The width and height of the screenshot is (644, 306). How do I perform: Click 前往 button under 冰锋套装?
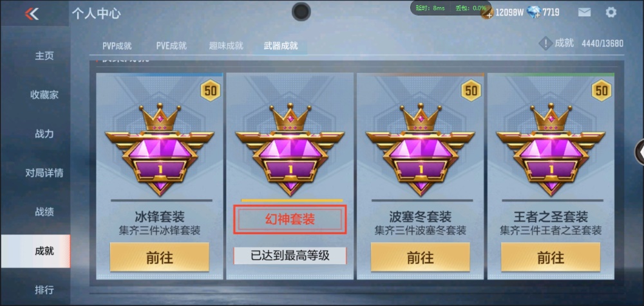tap(159, 257)
